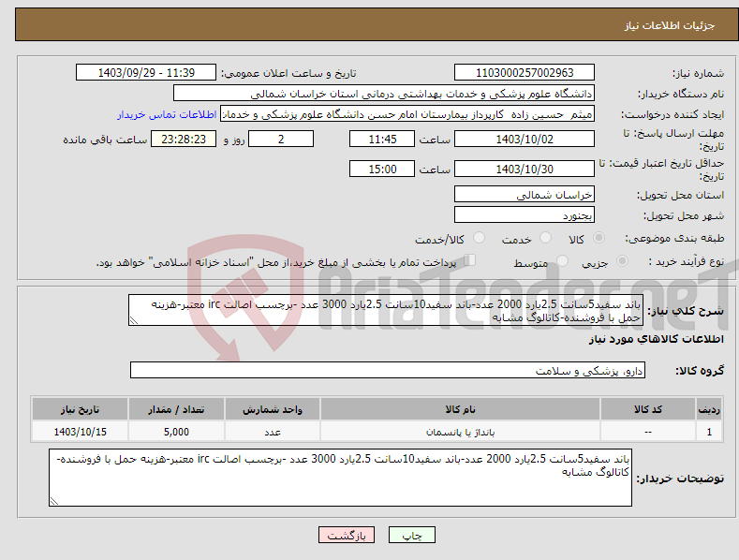
Task: Toggle the Islamic treasury payment checkbox
Action: point(469,259)
